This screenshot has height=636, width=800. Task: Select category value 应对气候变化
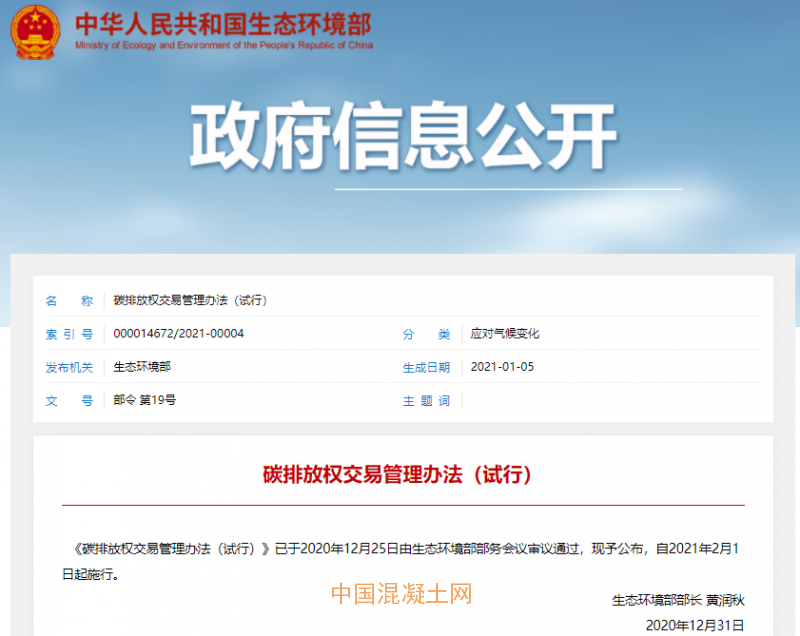[x=505, y=334]
